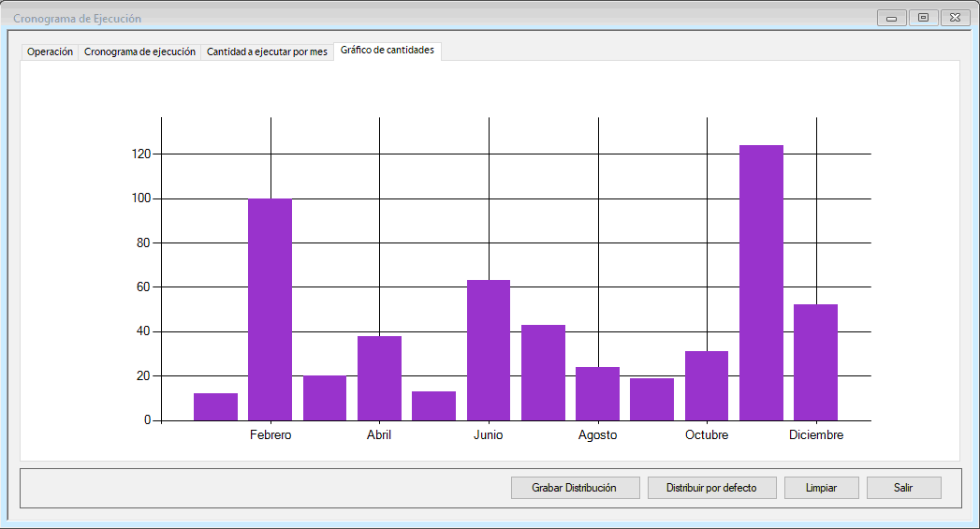The image size is (980, 529).
Task: Open the Cronograma de ejecución tab
Action: [139, 52]
